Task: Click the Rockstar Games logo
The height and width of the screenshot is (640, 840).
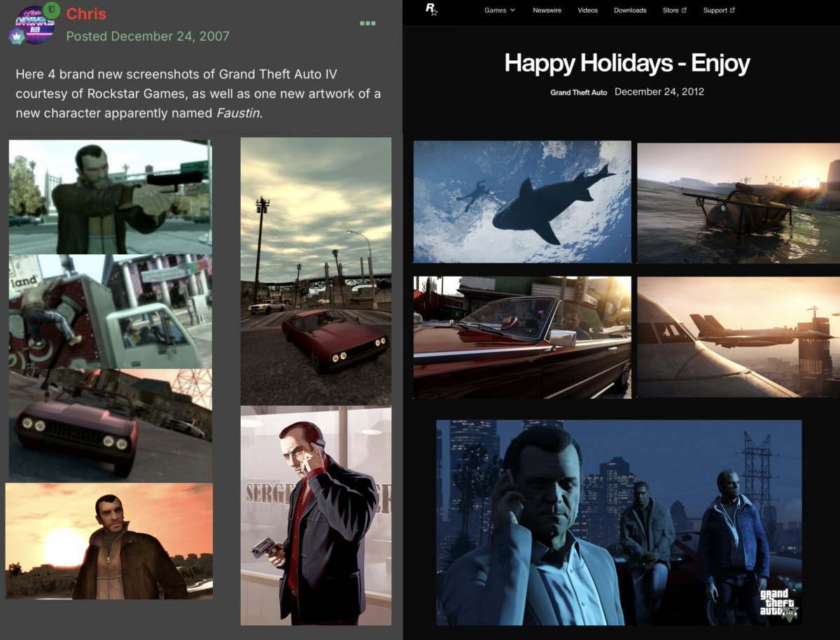Action: (431, 9)
